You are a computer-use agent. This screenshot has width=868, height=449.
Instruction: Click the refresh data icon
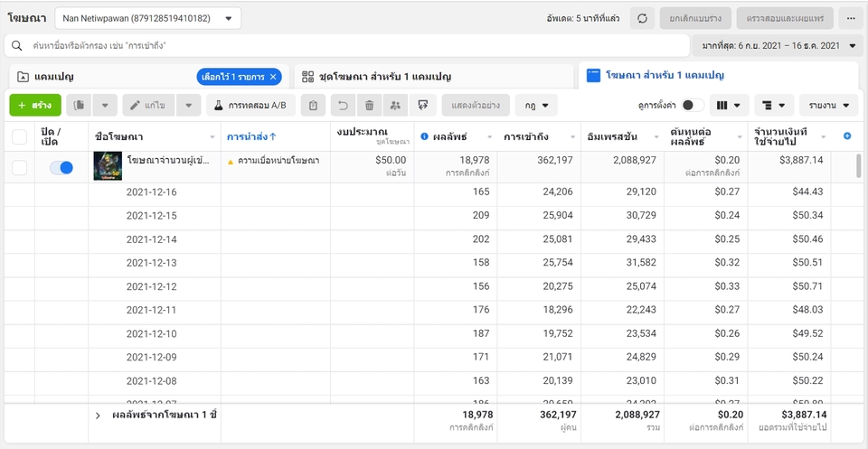click(642, 18)
